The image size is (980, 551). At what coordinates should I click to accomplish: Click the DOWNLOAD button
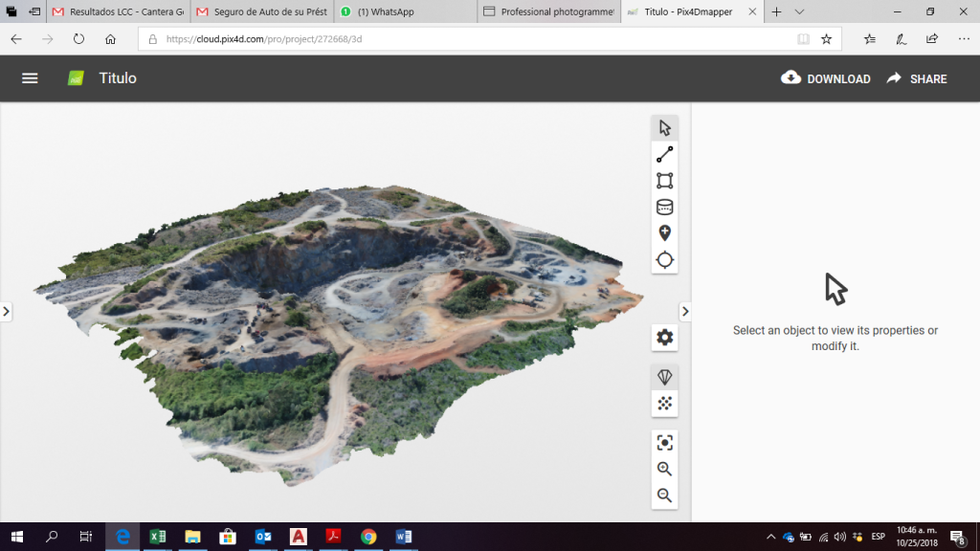click(x=826, y=78)
